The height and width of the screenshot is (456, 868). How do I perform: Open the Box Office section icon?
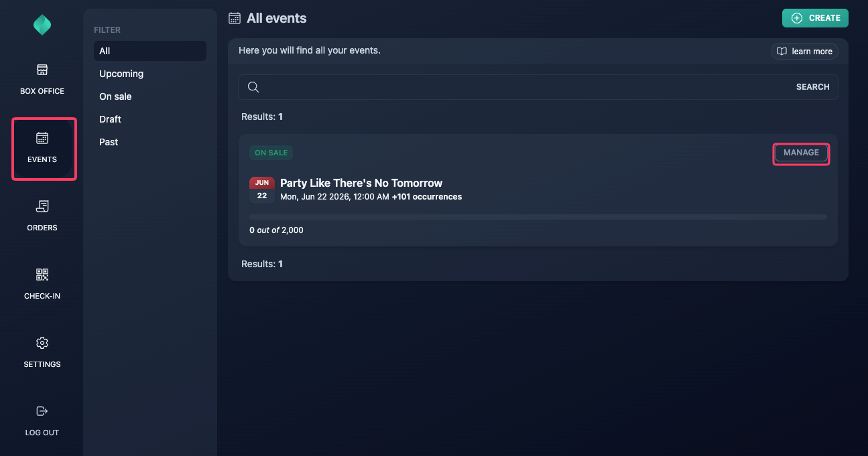42,70
